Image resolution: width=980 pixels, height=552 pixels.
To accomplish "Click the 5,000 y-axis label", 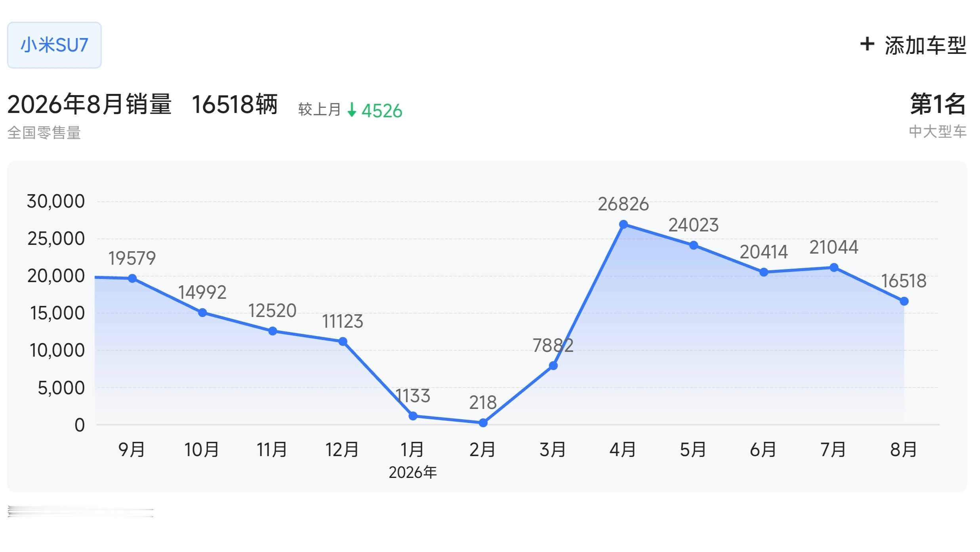I will tap(61, 388).
